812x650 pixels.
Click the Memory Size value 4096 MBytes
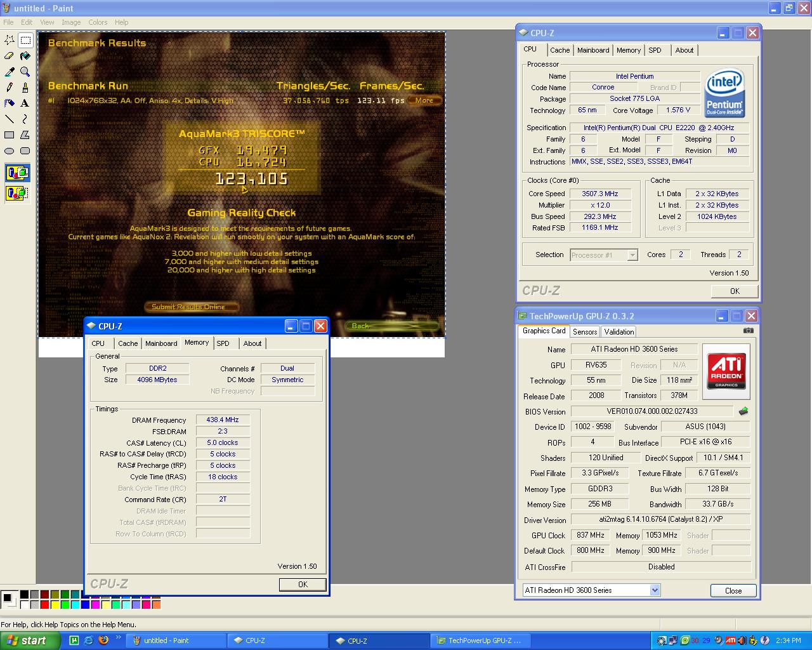tap(157, 380)
